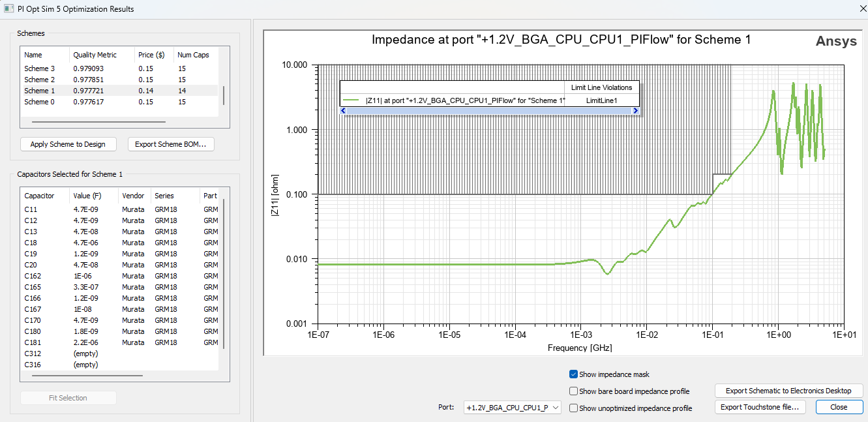
Task: Click green Z11 legend line swatch
Action: click(x=352, y=100)
